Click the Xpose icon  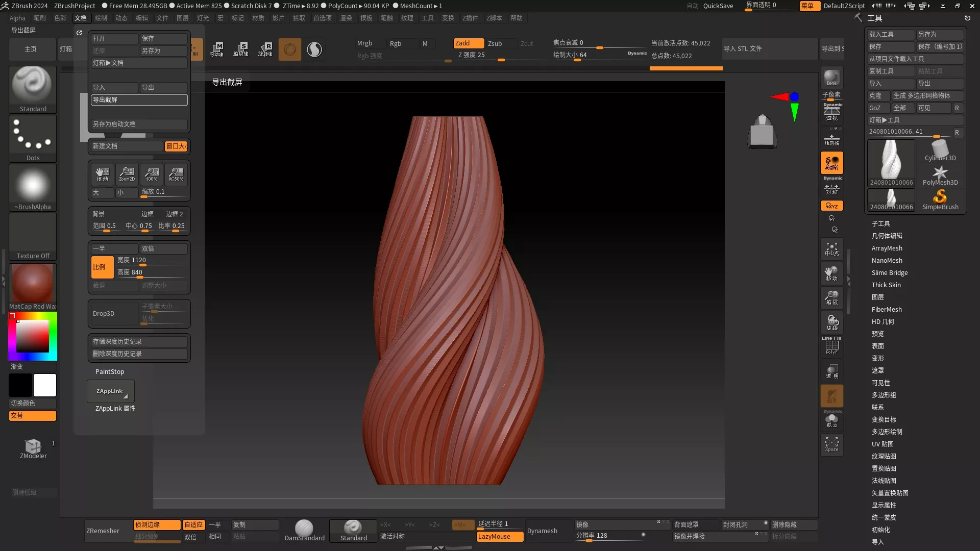click(x=831, y=444)
